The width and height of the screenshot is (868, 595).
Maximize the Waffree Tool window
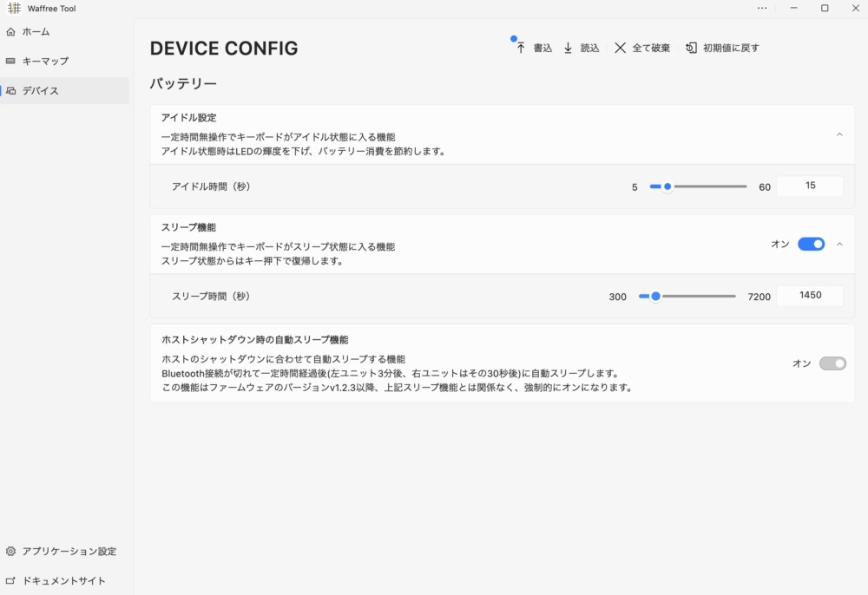825,8
